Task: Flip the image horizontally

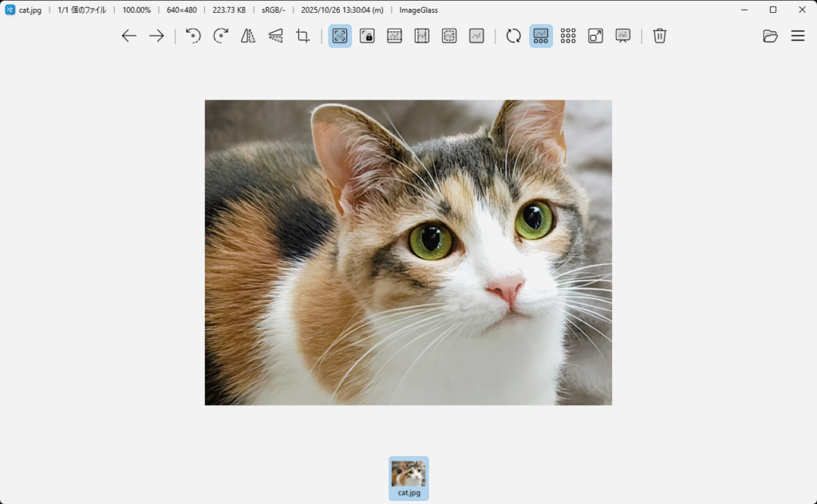Action: click(x=248, y=36)
